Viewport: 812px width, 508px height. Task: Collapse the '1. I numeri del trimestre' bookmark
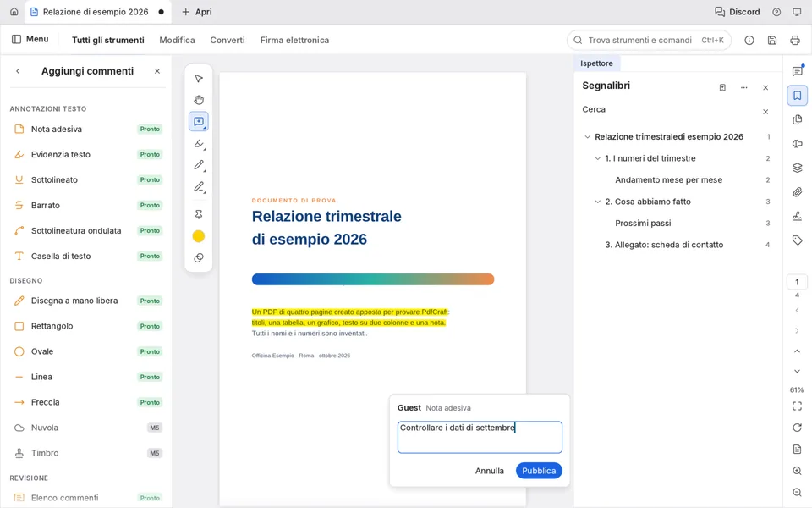tap(598, 158)
